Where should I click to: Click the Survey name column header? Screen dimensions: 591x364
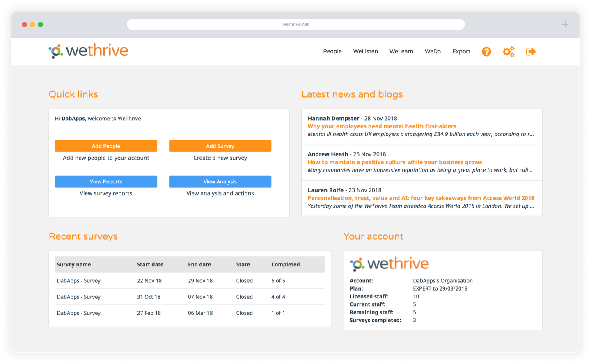74,264
